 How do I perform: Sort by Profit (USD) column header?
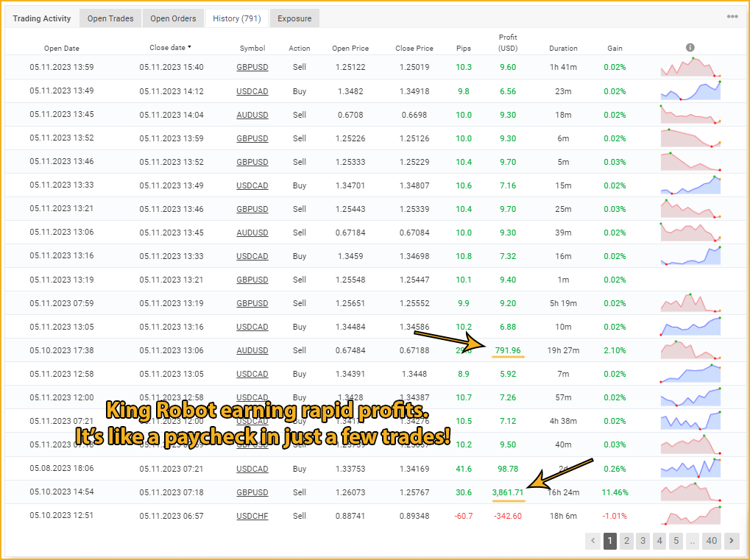pyautogui.click(x=508, y=43)
